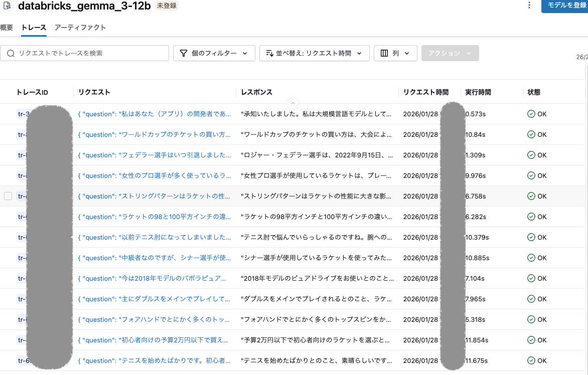Click the OK status check icon on the first trace
Viewport: 588px width, 375px height.
click(x=531, y=114)
